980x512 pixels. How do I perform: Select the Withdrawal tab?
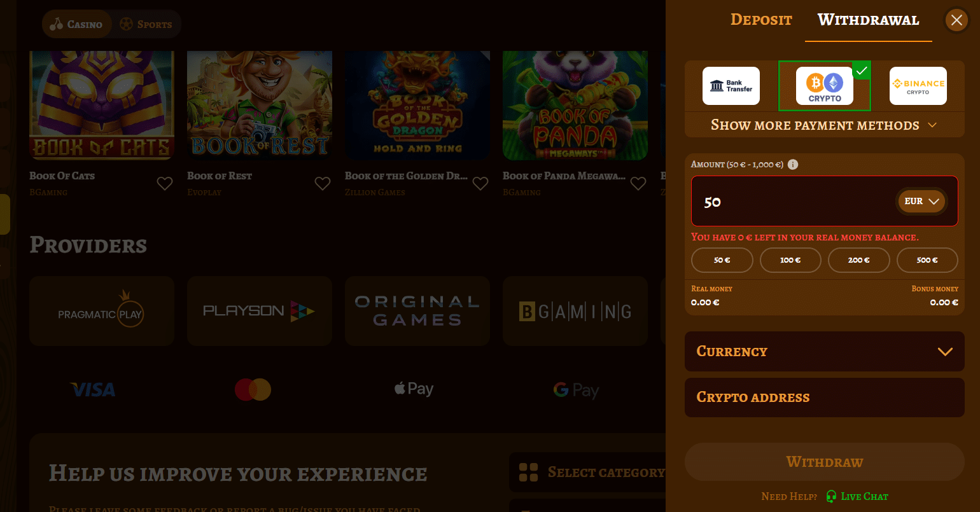pyautogui.click(x=869, y=20)
